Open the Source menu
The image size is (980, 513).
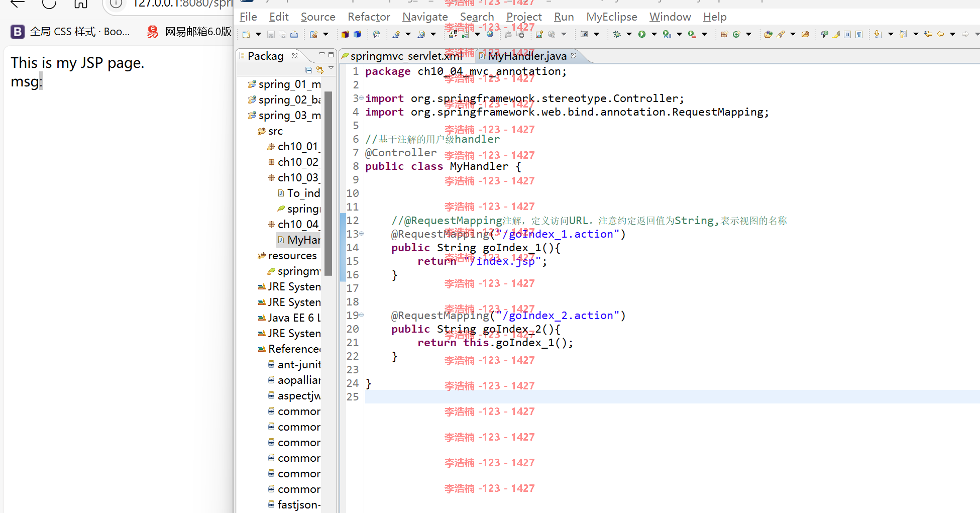tap(318, 17)
